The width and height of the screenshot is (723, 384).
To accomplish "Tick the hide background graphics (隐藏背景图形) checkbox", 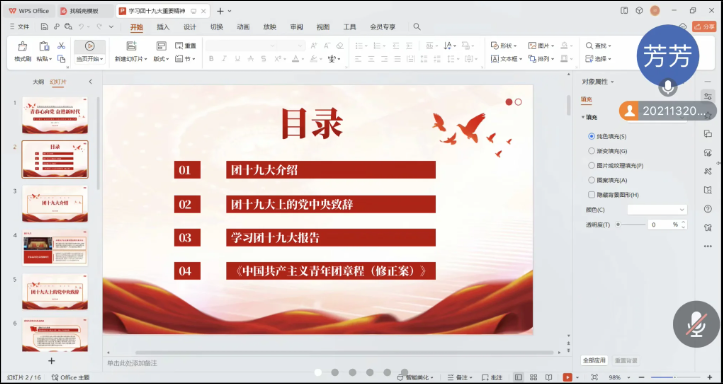I will 592,195.
